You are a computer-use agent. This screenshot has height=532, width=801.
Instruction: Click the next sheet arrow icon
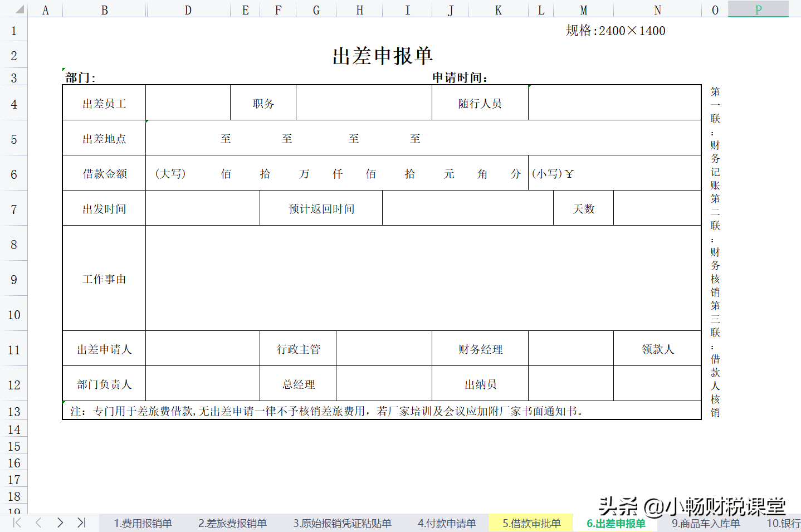60,523
